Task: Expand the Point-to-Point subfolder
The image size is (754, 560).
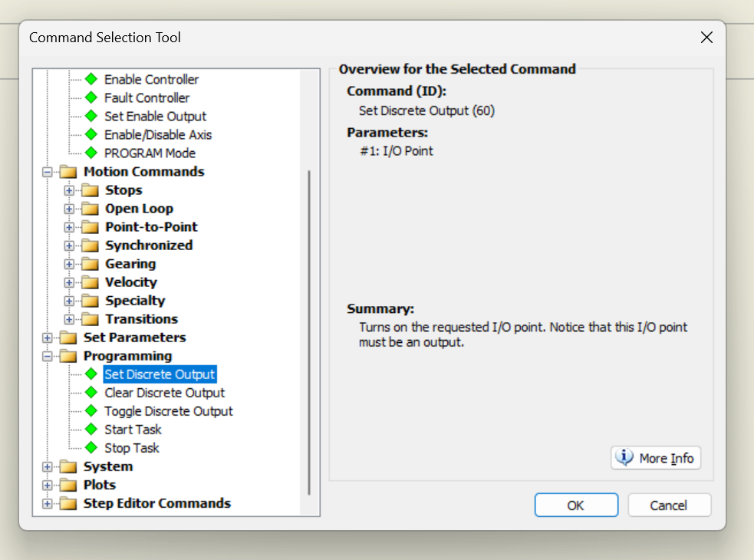Action: click(x=69, y=227)
